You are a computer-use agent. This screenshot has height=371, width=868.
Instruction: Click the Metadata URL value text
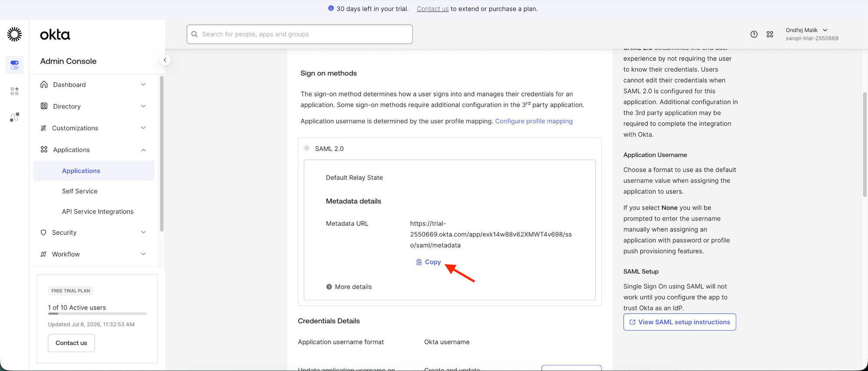(x=491, y=234)
